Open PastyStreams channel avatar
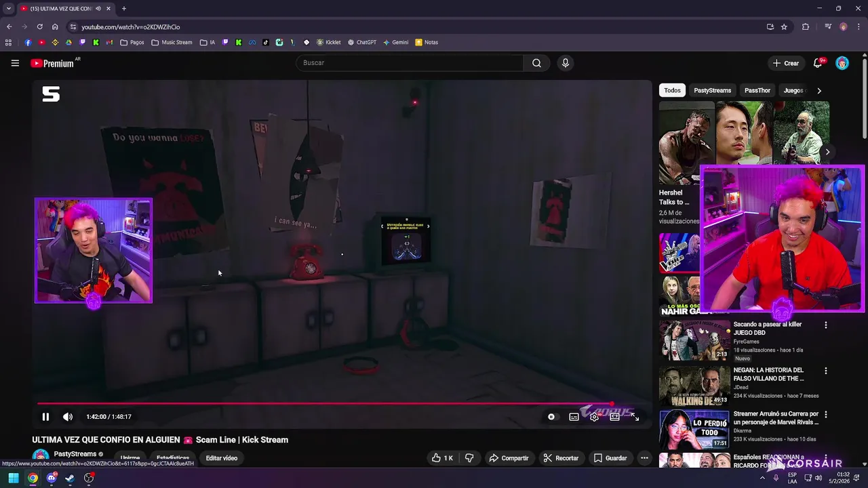Screen dimensions: 868x488 point(41,457)
